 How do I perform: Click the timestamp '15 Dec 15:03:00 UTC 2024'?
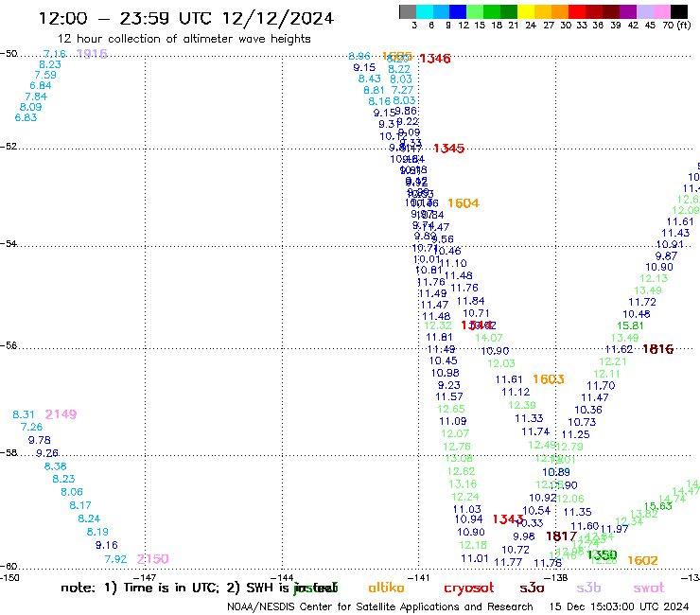coord(619,606)
